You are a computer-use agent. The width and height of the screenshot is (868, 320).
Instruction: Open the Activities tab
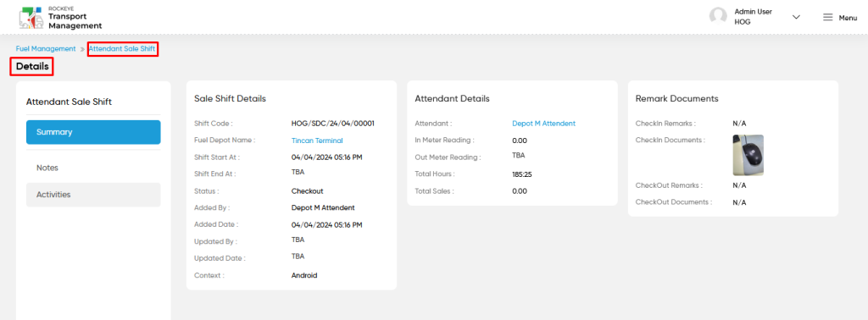point(93,195)
